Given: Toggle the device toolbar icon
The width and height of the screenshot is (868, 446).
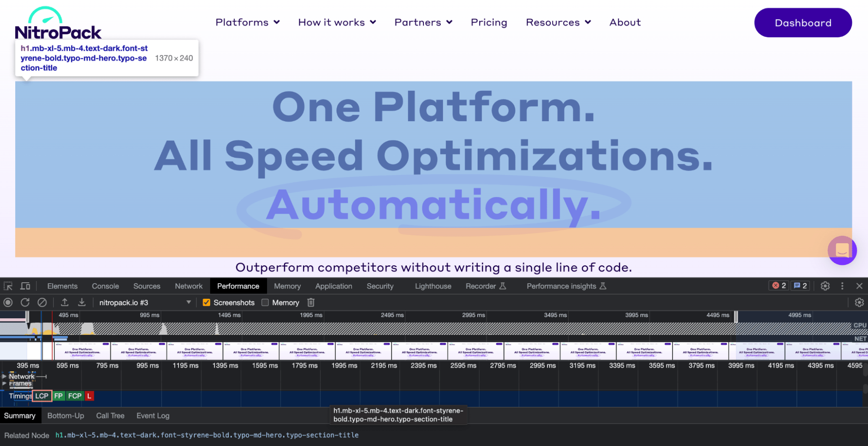Looking at the screenshot, I should click(25, 286).
